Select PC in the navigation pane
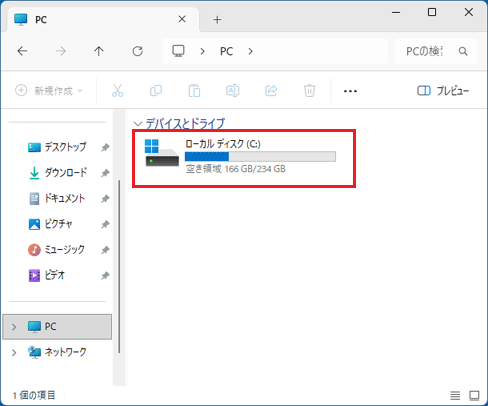Viewport: 488px width, 406px height. click(57, 327)
